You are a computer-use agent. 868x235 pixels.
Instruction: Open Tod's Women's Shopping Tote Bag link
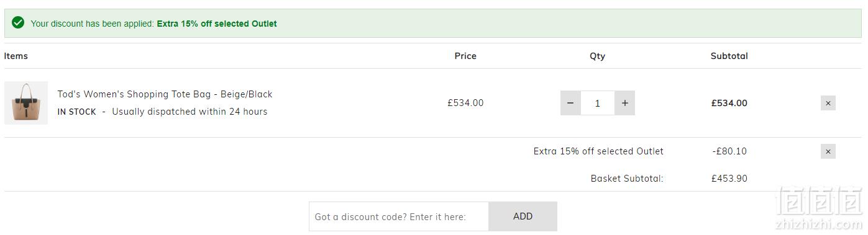pos(165,94)
